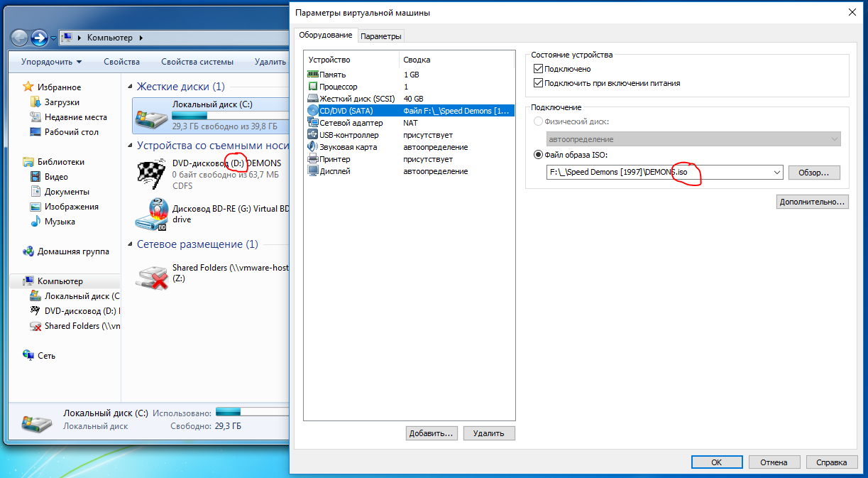Screen dimensions: 868x478
Task: Click the Дополнительно... button
Action: [x=813, y=202]
